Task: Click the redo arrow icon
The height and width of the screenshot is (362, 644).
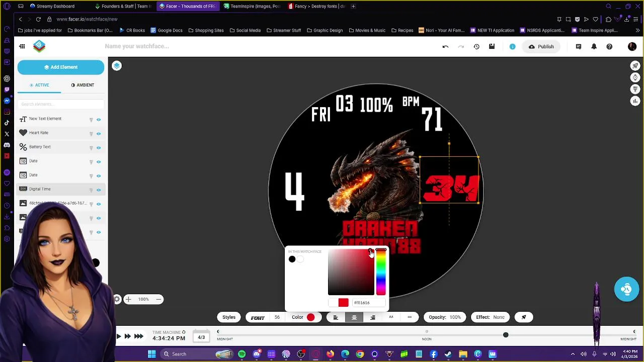Action: click(x=461, y=47)
